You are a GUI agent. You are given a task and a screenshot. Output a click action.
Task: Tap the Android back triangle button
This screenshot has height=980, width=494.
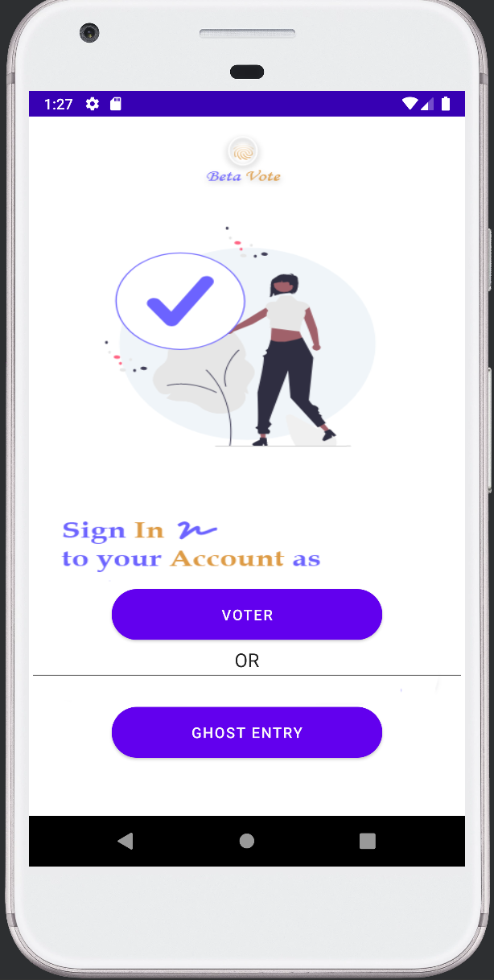(125, 841)
